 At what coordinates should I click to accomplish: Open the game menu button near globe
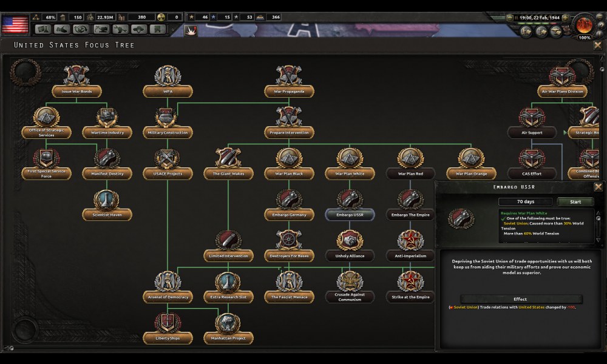601,18
